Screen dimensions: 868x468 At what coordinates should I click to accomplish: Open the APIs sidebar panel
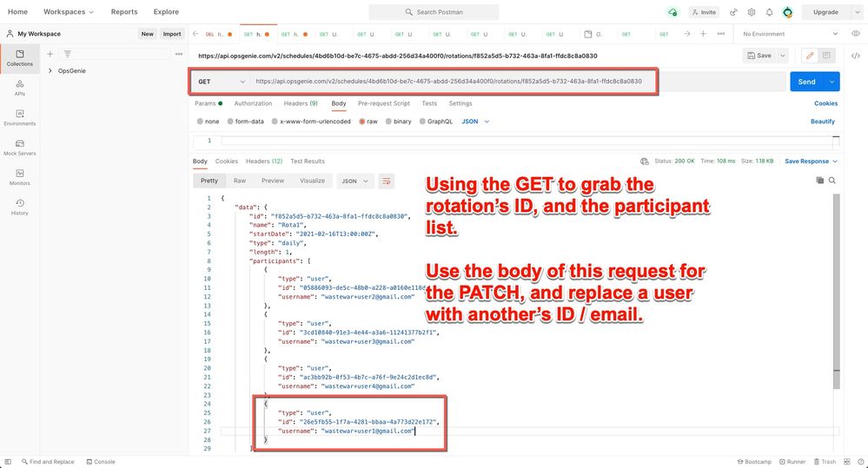coord(20,88)
